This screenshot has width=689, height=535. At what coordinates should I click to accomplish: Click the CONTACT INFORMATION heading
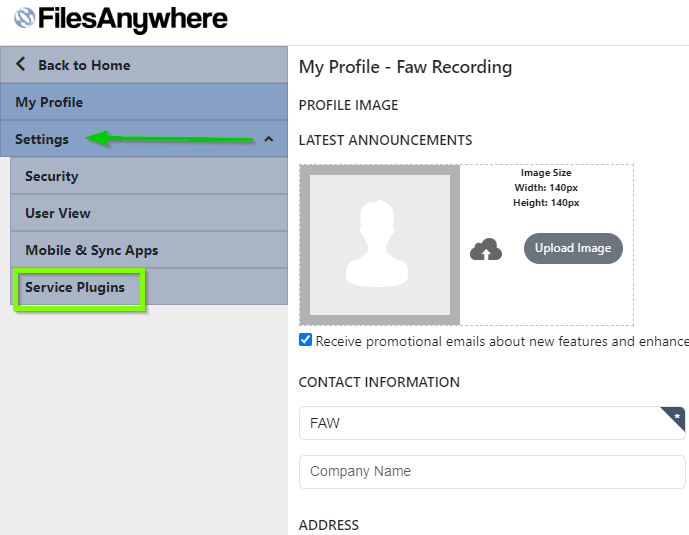[379, 382]
